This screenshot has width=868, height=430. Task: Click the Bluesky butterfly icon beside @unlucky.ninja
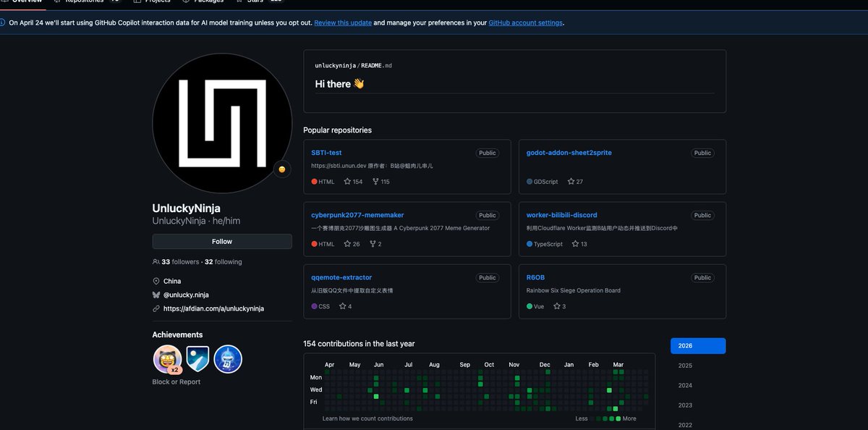[156, 295]
